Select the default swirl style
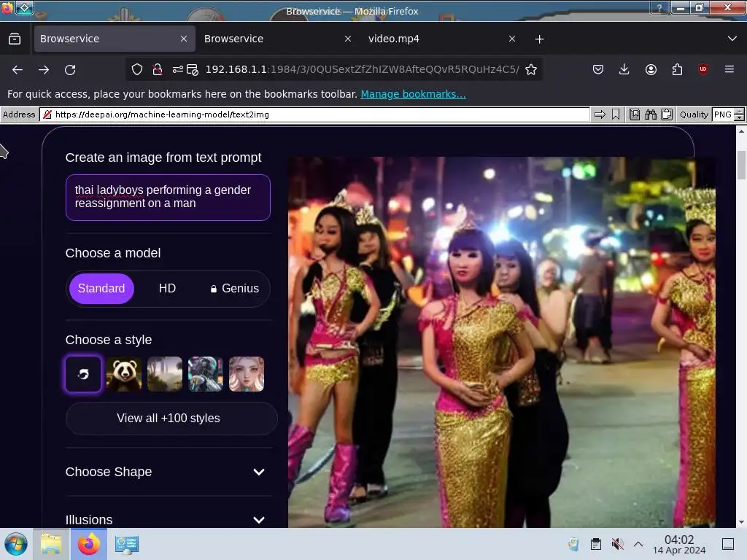The width and height of the screenshot is (747, 560). (x=83, y=374)
